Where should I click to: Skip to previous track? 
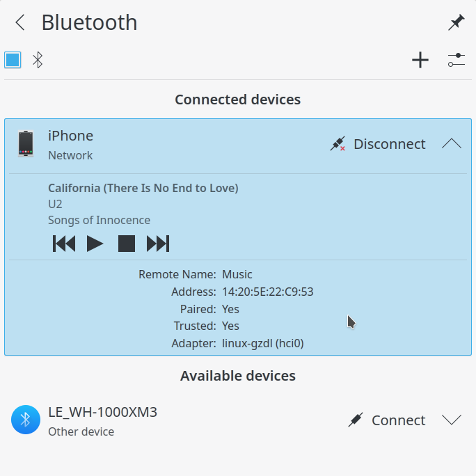click(x=64, y=244)
